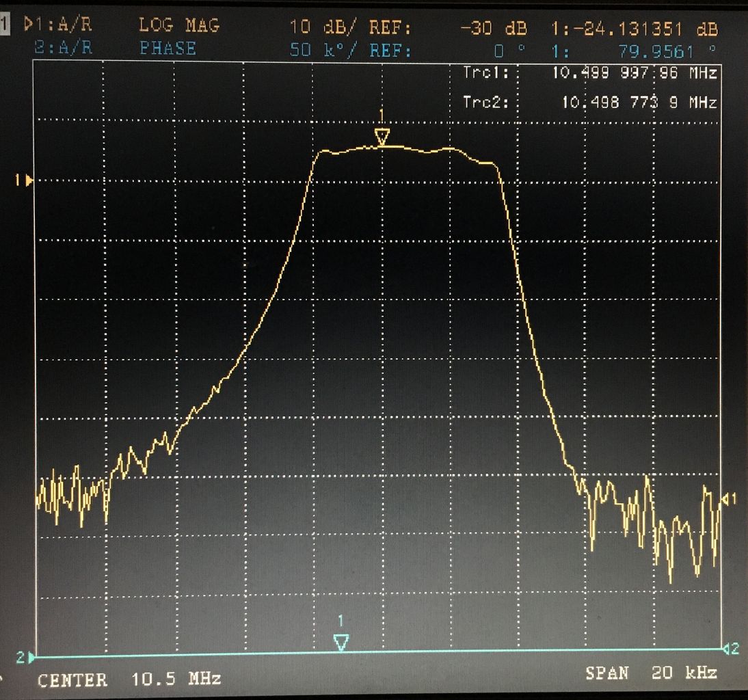This screenshot has height=700, width=748.
Task: Click the marker phase reading 79.9561 °
Action: pos(667,51)
